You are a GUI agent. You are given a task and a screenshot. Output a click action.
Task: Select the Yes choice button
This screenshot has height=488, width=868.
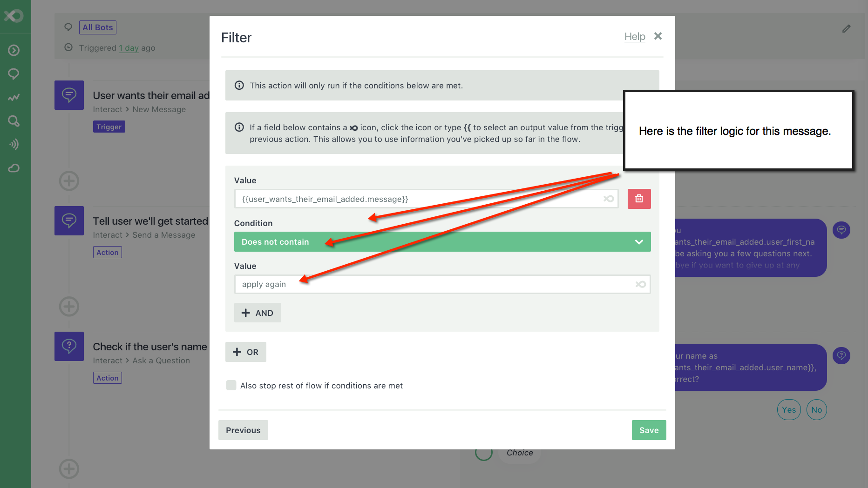point(788,410)
